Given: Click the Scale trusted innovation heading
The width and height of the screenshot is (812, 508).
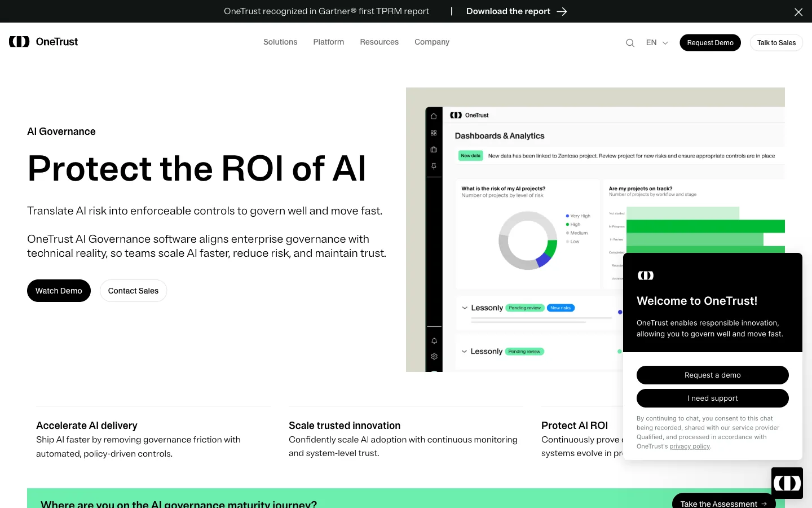Looking at the screenshot, I should tap(345, 426).
